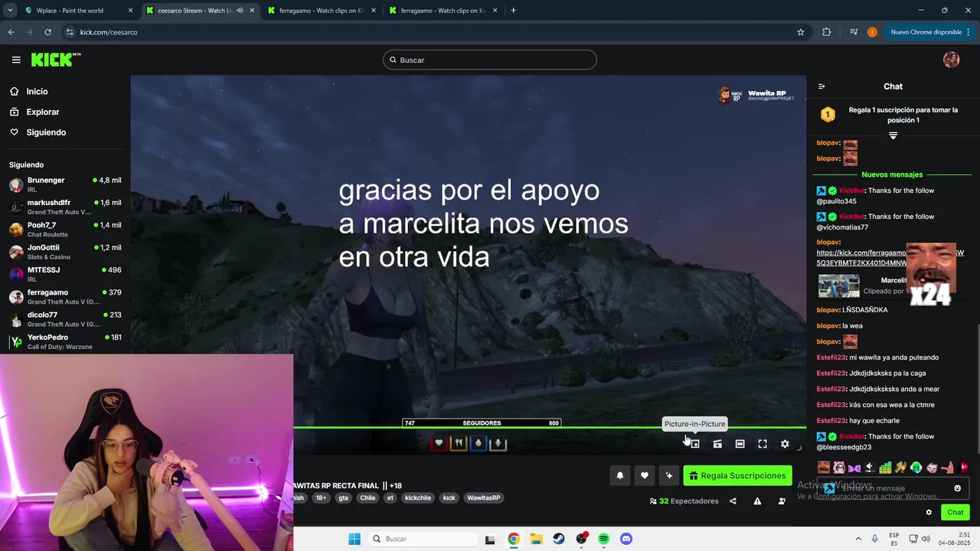Open the user profile avatar menu

(x=951, y=60)
